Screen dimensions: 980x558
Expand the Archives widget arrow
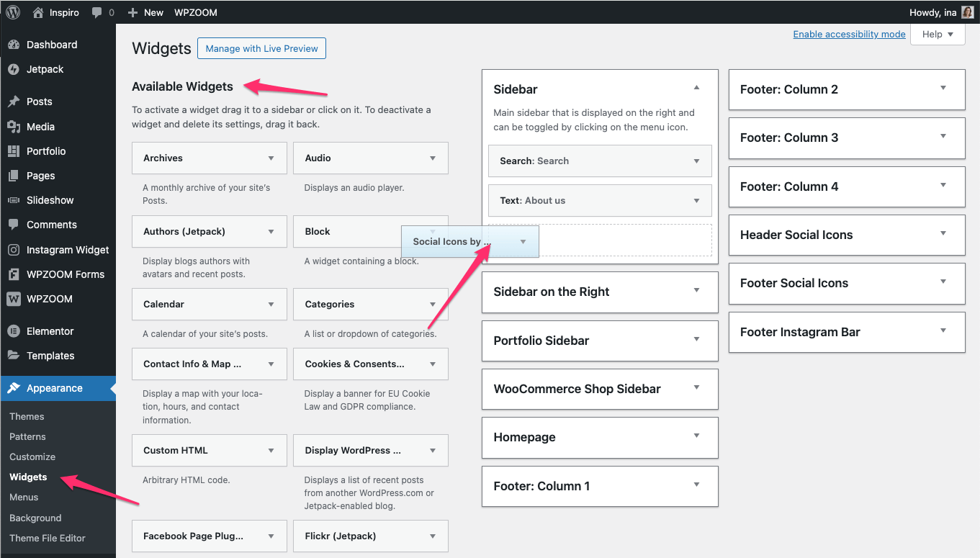pos(271,158)
